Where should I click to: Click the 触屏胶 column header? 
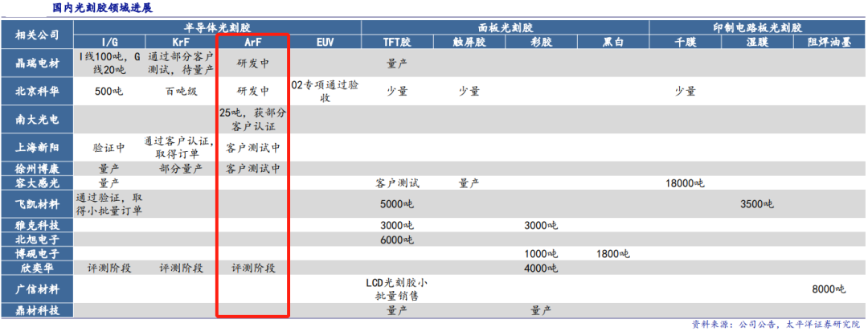tap(469, 42)
